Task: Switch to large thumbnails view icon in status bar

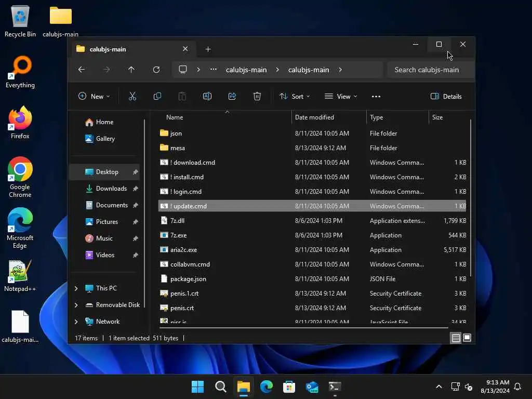Action: click(467, 338)
